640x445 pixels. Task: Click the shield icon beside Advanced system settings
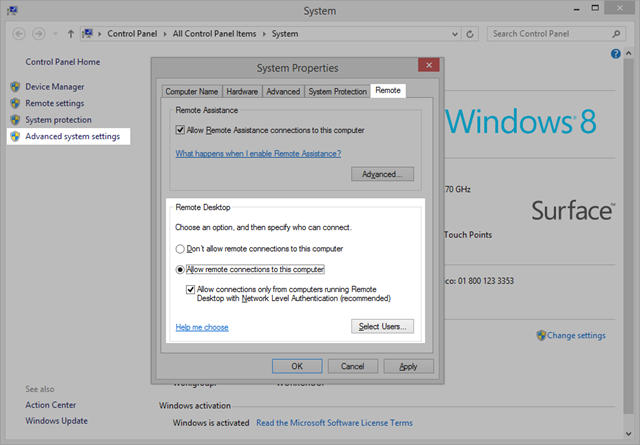pyautogui.click(x=15, y=136)
